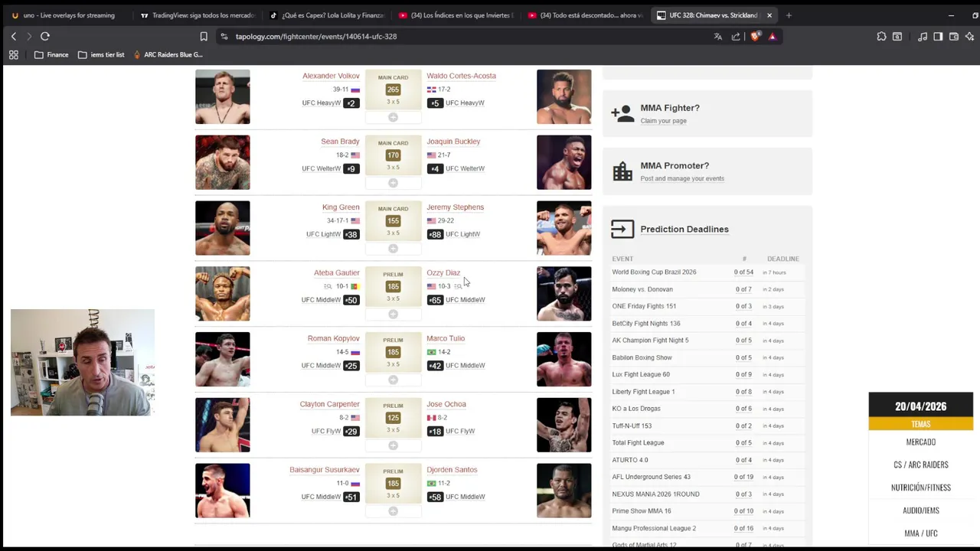Open Tuff-N-Uff 153 event link
This screenshot has height=551, width=980.
[632, 425]
